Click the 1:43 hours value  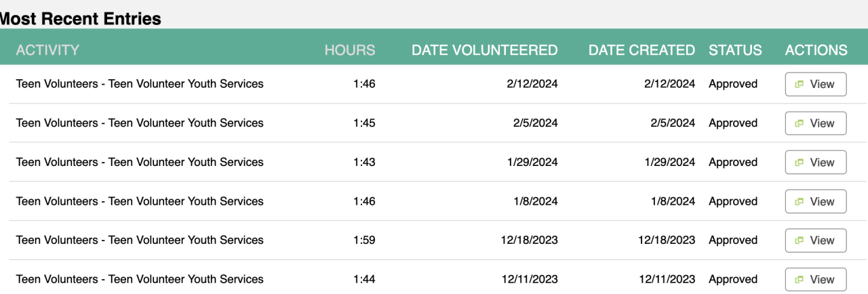coord(364,163)
